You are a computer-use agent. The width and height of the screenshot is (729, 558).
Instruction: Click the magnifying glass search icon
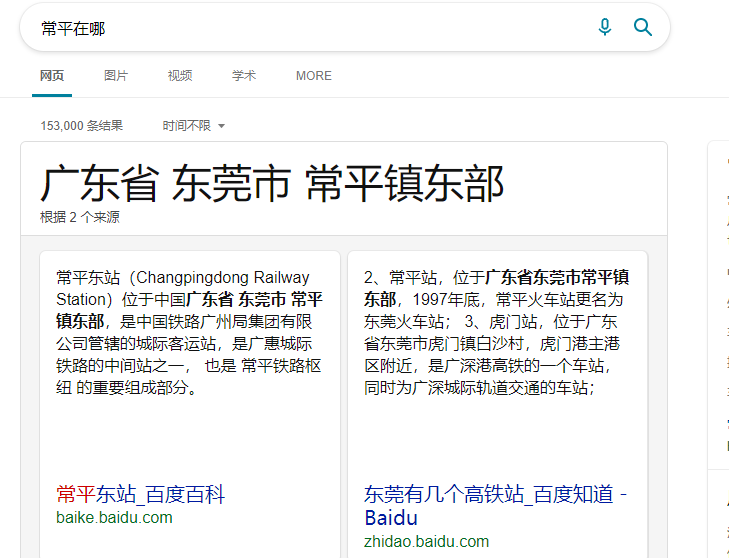pos(643,27)
